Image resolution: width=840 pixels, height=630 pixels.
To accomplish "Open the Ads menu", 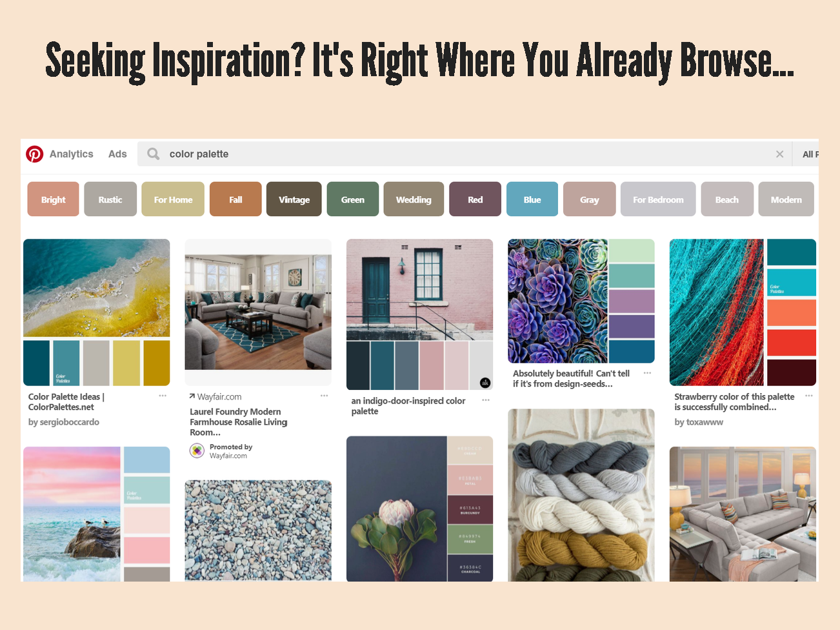I will [x=117, y=154].
